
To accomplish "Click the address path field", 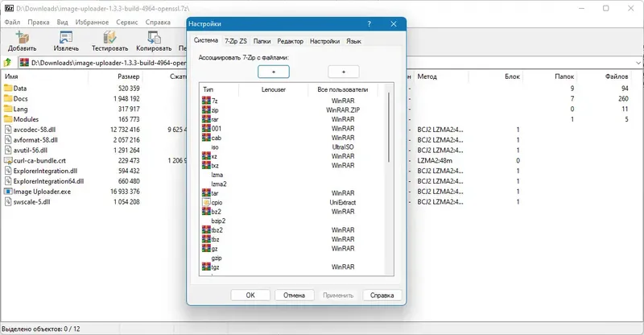I will tap(109, 63).
